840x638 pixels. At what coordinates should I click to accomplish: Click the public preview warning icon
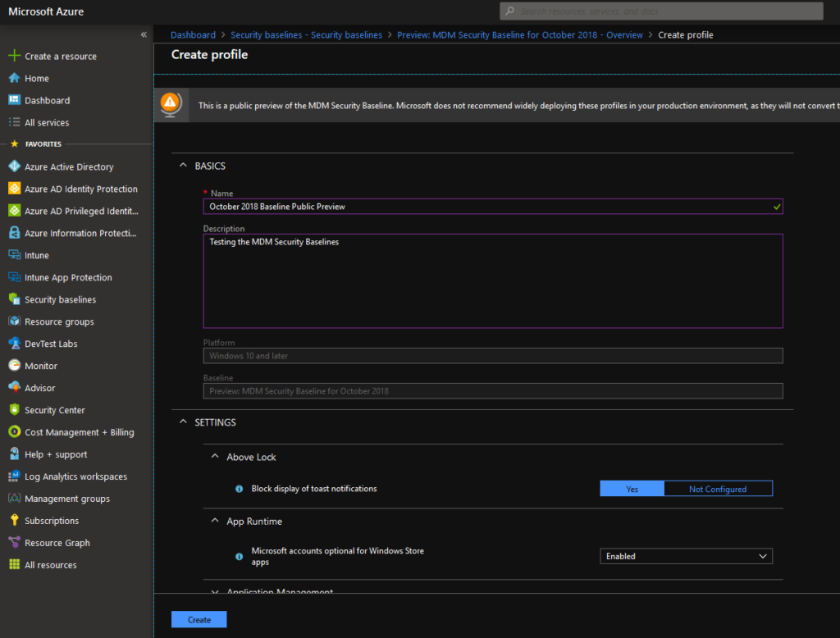171,104
